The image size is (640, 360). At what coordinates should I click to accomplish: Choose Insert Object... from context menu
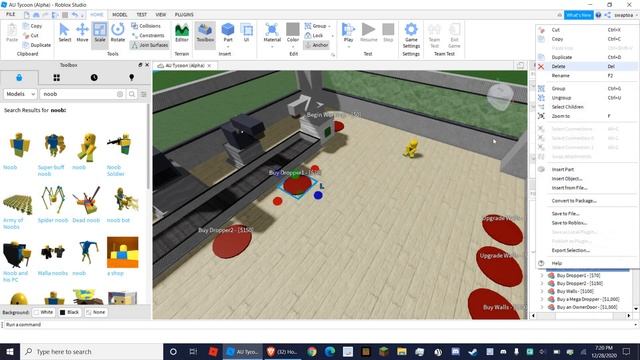[587, 179]
